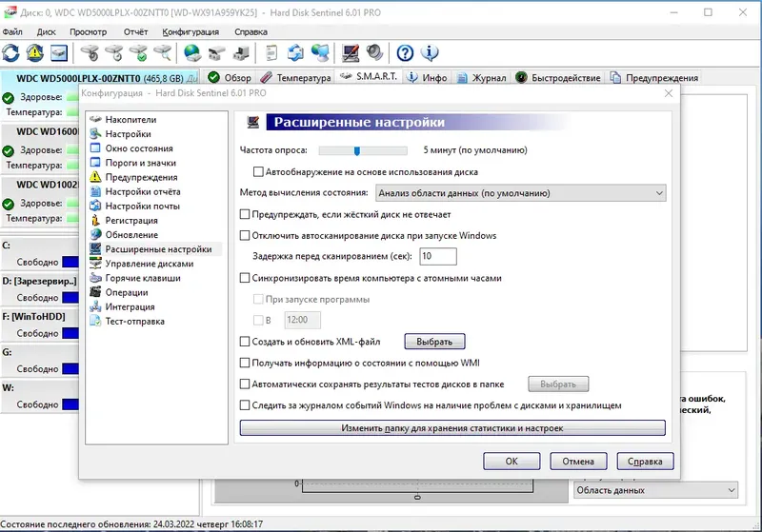The height and width of the screenshot is (532, 762).
Task: Select Настройки in the configuration sidebar
Action: pos(128,134)
